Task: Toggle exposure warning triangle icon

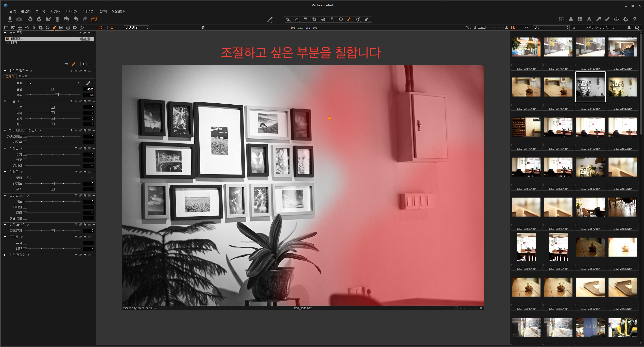Action: pyautogui.click(x=571, y=19)
